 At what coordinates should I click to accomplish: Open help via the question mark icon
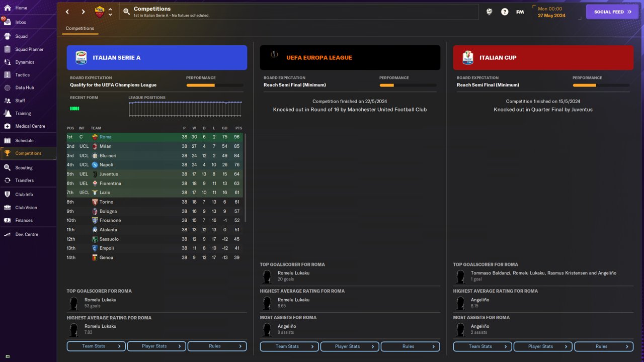coord(505,12)
